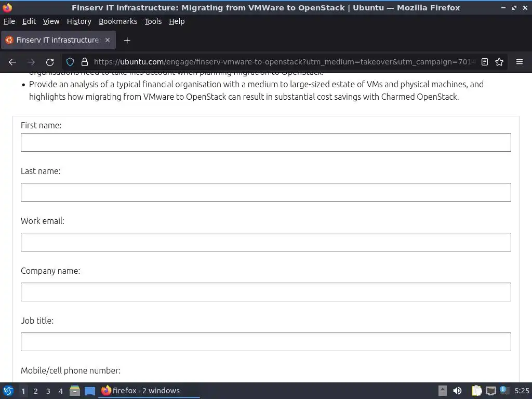Open the file manager taskbar icon
This screenshot has height=399, width=532.
coord(75,391)
